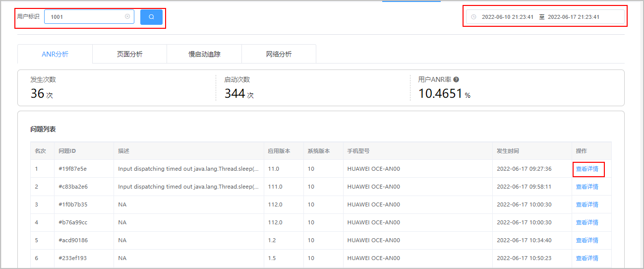The image size is (644, 269).
Task: Click app version 111.0
Action: coord(275,187)
